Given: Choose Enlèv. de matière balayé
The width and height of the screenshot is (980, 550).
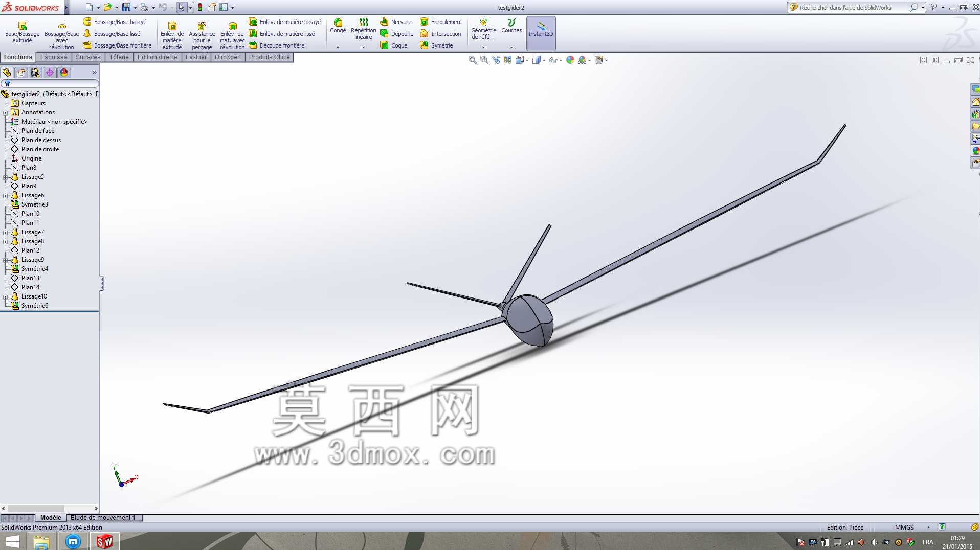Looking at the screenshot, I should (285, 22).
